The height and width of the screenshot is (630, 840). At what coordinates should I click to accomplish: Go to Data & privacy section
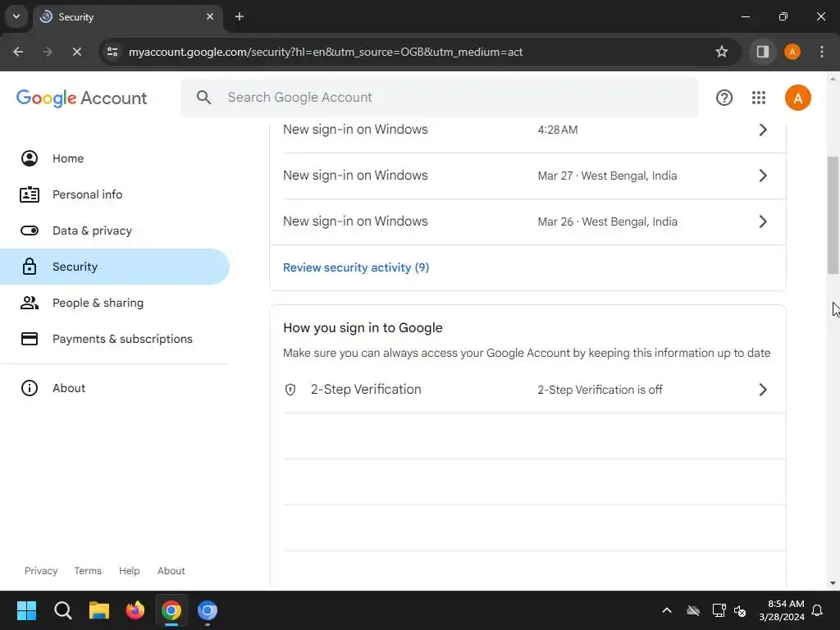coord(115,231)
